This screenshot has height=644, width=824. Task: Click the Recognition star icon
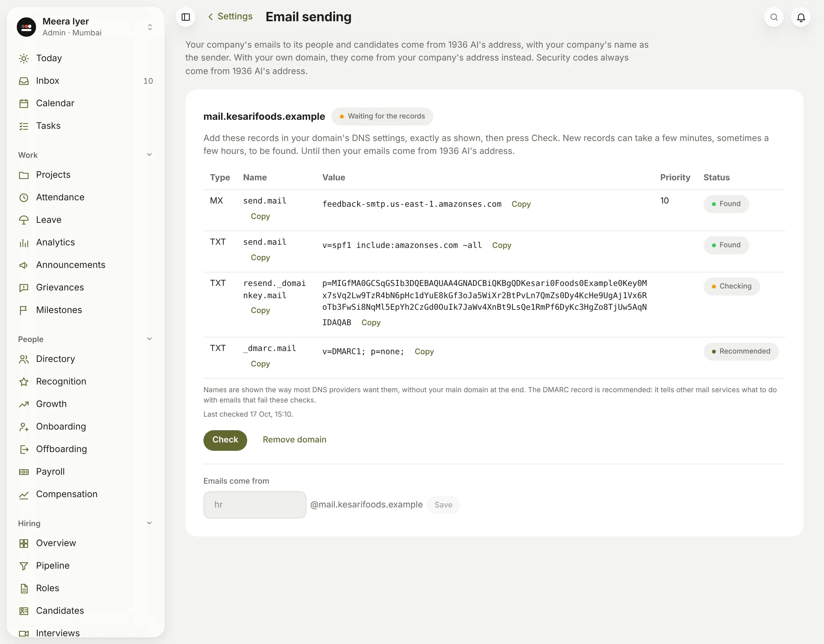point(24,382)
